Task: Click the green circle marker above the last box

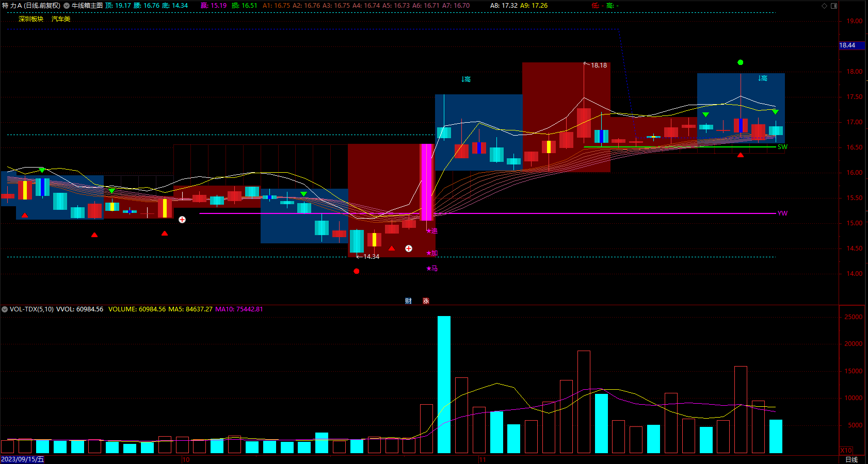Action: [x=741, y=62]
